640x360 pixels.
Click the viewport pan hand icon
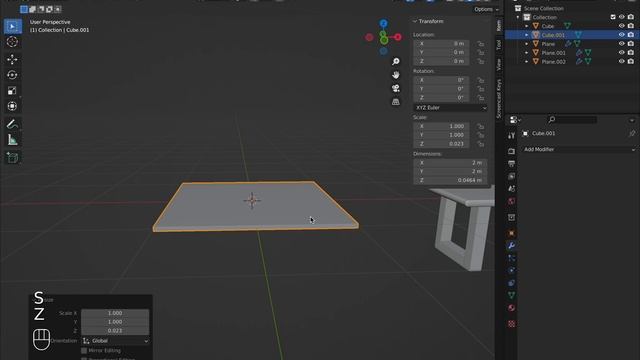coord(396,75)
